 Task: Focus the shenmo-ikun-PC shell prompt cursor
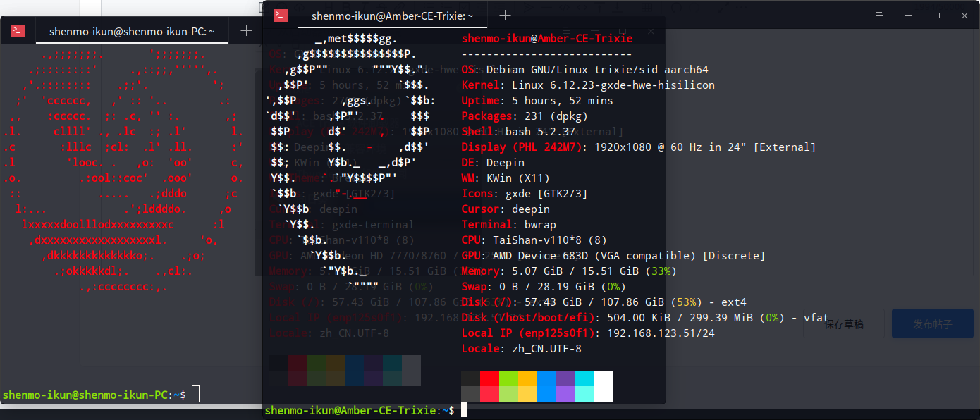[x=196, y=395]
